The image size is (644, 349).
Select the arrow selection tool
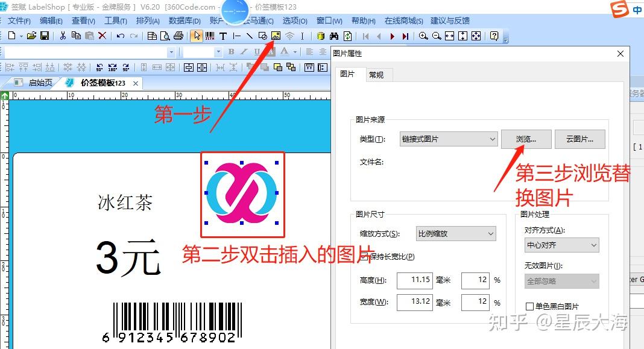pos(198,36)
